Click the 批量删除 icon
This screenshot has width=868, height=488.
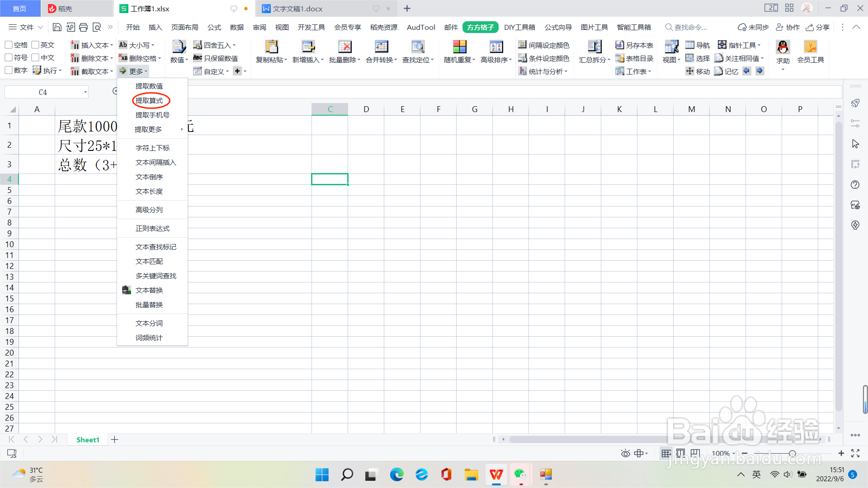[344, 47]
